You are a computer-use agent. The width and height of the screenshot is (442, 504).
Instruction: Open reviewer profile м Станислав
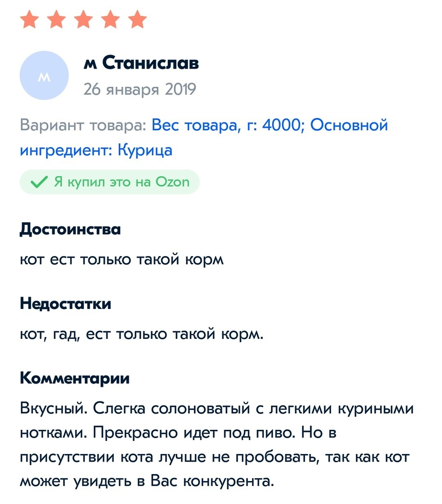point(141,63)
